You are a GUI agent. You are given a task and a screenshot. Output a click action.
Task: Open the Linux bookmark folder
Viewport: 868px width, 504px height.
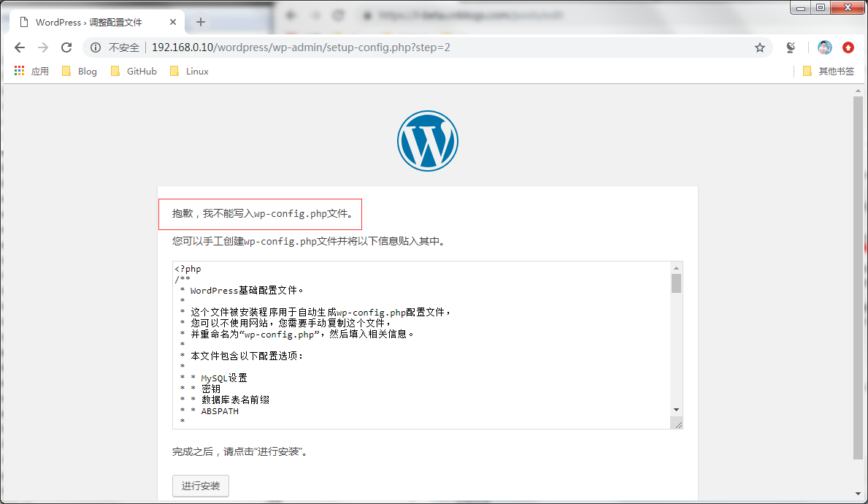pyautogui.click(x=189, y=71)
